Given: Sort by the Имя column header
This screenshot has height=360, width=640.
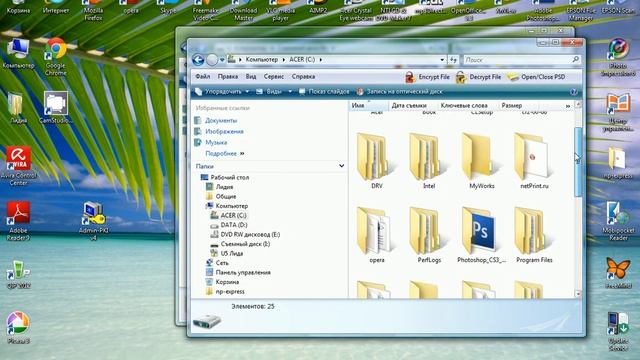Looking at the screenshot, I should (369, 105).
